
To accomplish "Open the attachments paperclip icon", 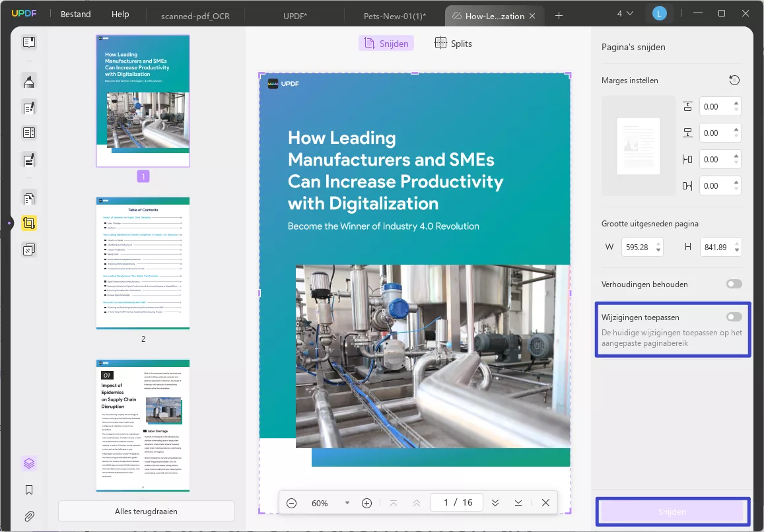I will tap(29, 516).
